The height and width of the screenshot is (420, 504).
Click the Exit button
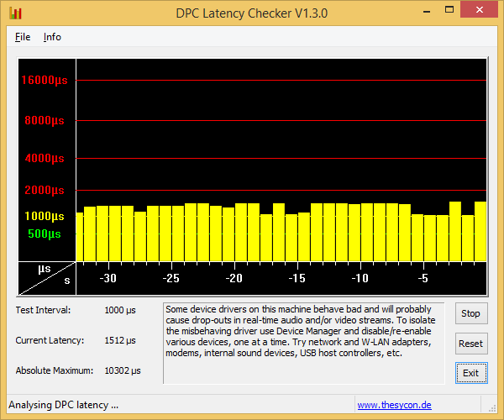pyautogui.click(x=471, y=373)
